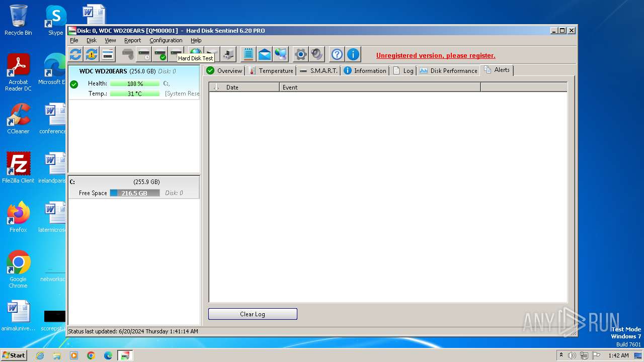Select the C: partition entry
Screen dimensions: 644x362
click(134, 187)
